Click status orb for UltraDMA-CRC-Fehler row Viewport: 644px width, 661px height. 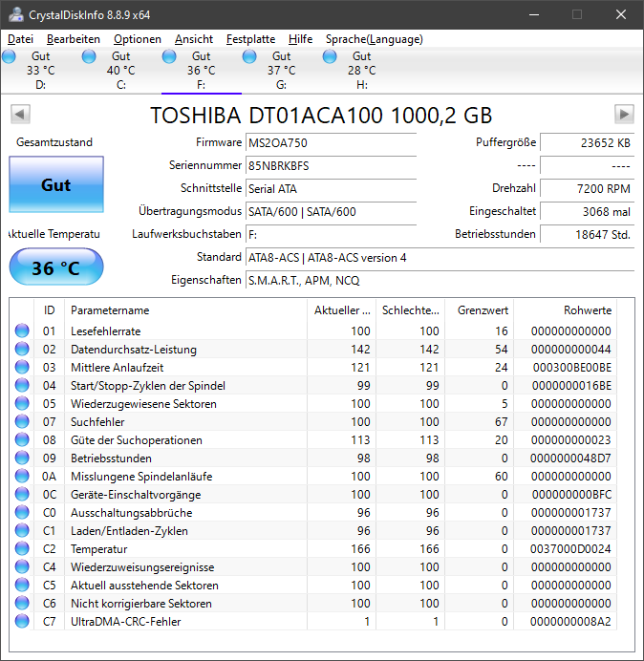click(22, 622)
